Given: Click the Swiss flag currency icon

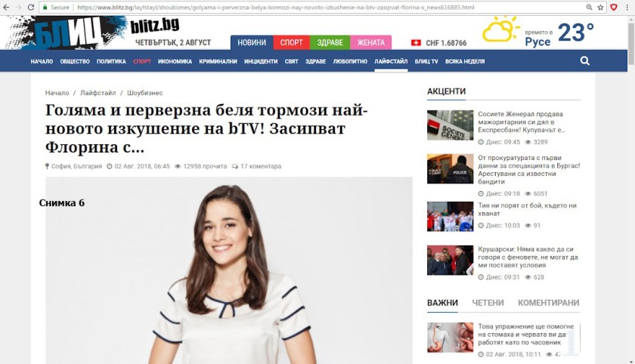Looking at the screenshot, I should pos(416,42).
